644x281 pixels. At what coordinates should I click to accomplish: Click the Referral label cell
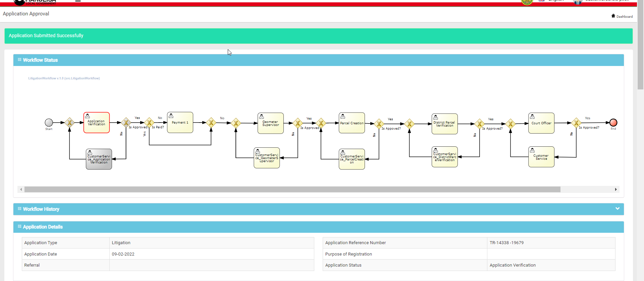pyautogui.click(x=66, y=265)
